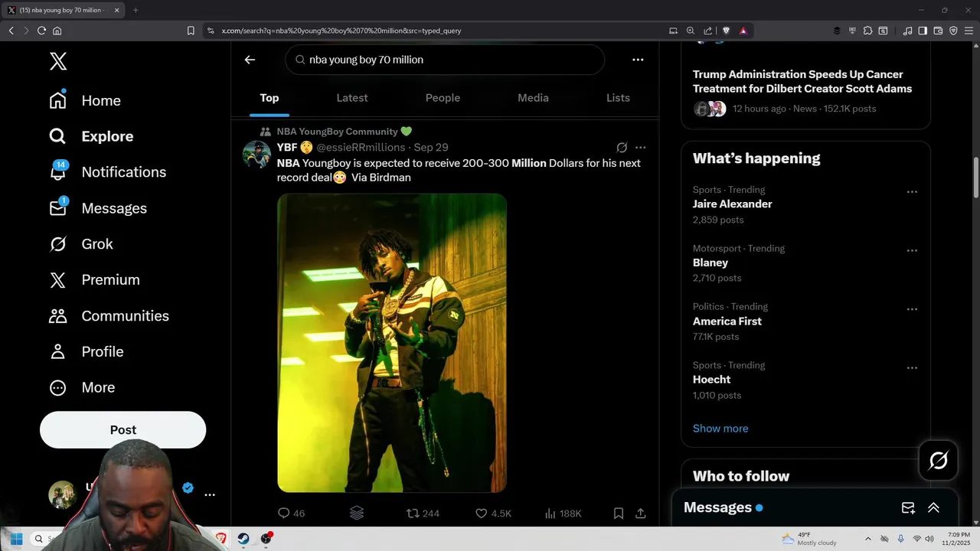Go back using the search page arrow

[x=250, y=60]
